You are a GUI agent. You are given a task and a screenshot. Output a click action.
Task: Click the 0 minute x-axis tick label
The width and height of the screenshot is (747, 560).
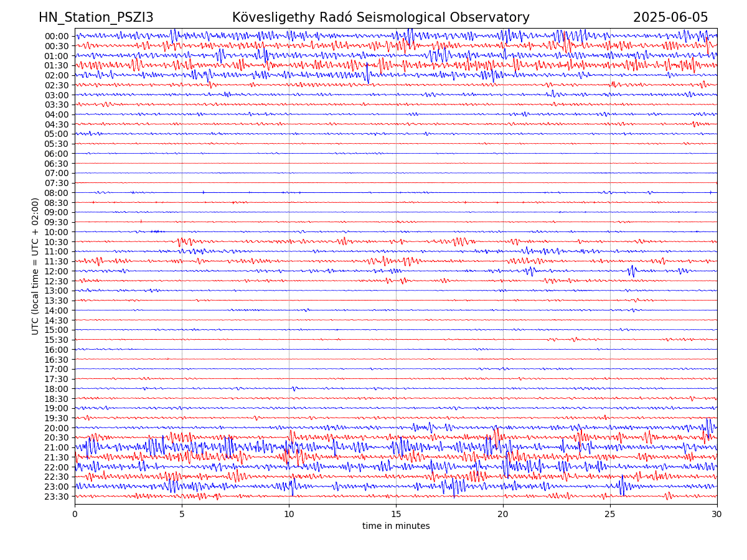pos(75,515)
